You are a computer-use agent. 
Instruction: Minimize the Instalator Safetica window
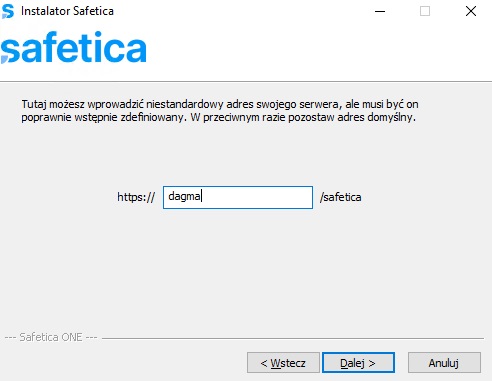coord(380,11)
